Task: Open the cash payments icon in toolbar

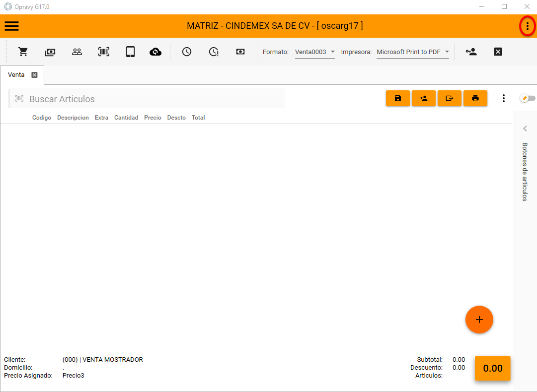Action: click(50, 52)
